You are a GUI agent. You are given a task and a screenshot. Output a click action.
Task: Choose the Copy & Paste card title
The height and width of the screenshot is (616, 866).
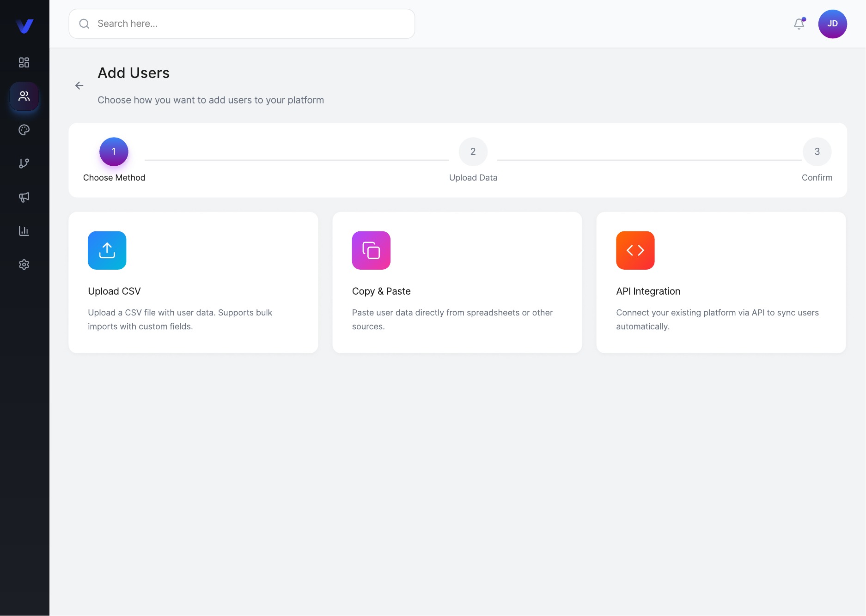pos(381,291)
